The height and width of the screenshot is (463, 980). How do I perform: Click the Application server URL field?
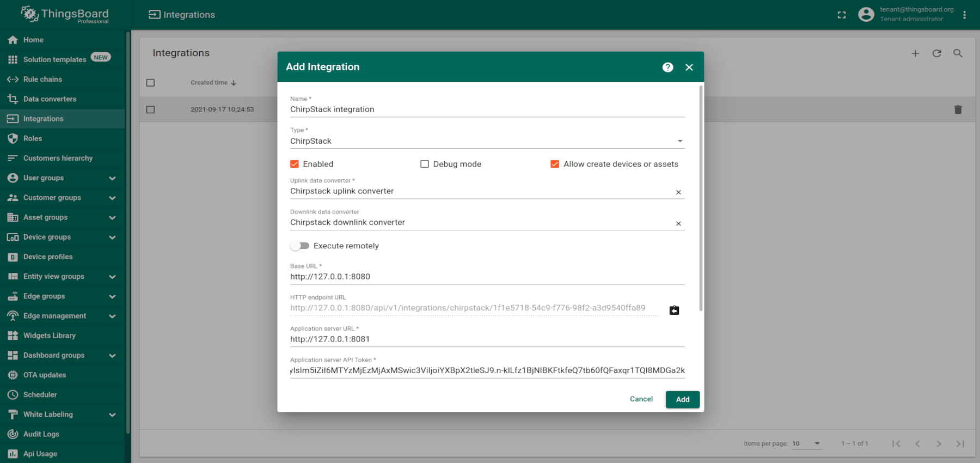(x=487, y=339)
